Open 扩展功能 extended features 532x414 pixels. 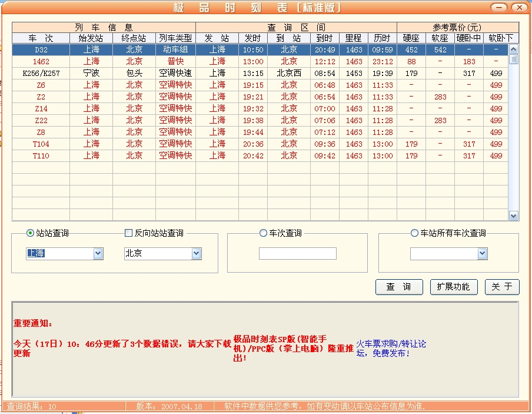click(x=454, y=287)
